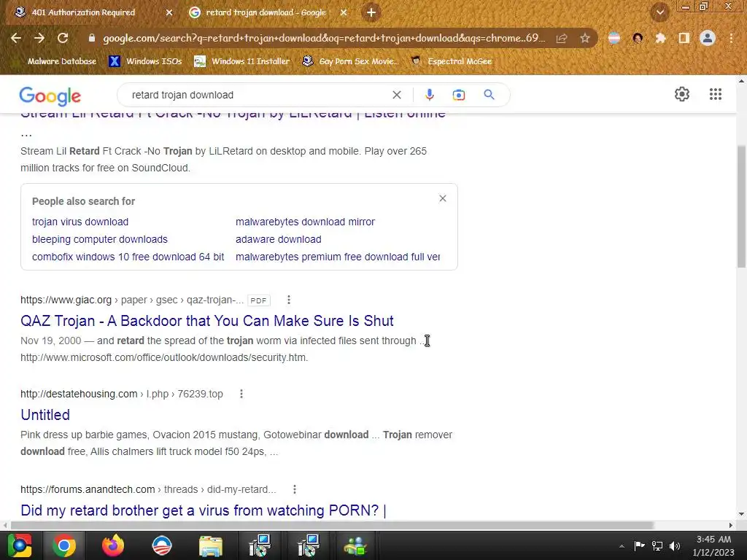The height and width of the screenshot is (560, 747).
Task: Click the URL address bar
Action: 324,38
